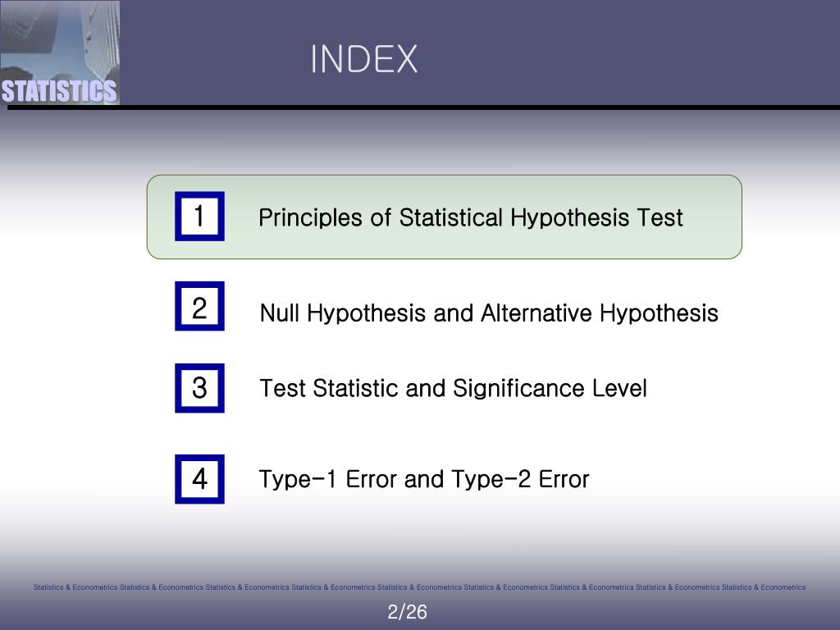Click the STATISTICS text on the logo
840x630 pixels.
(x=59, y=91)
